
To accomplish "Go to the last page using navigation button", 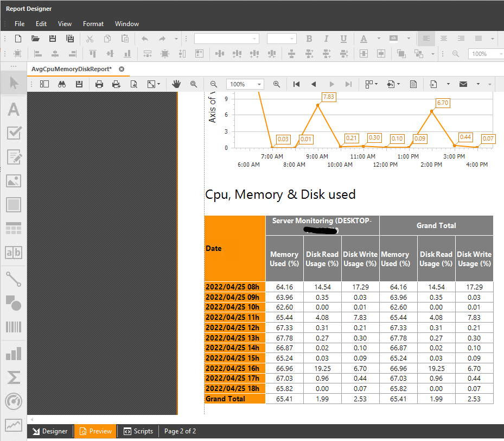I will [x=348, y=84].
